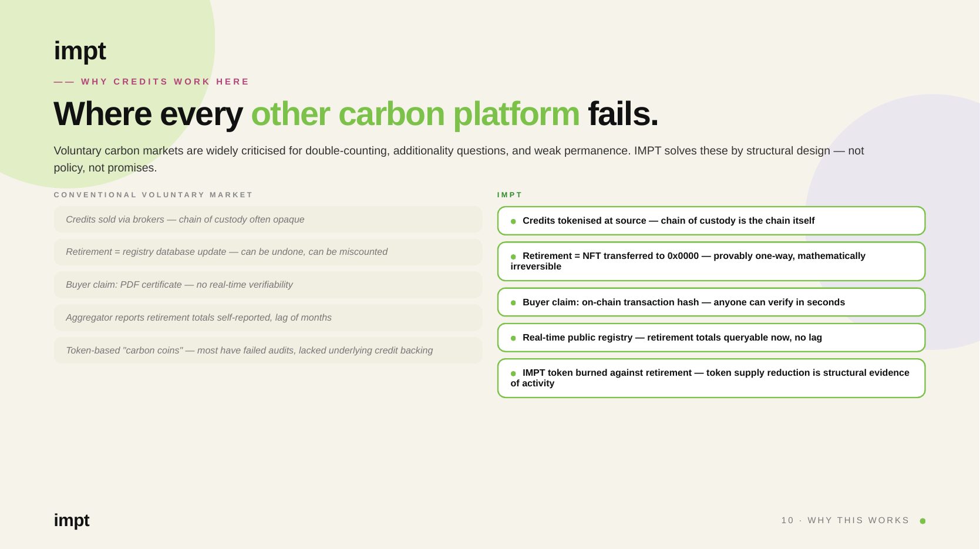
Task: Click the impt logo in the footer
Action: pyautogui.click(x=72, y=521)
